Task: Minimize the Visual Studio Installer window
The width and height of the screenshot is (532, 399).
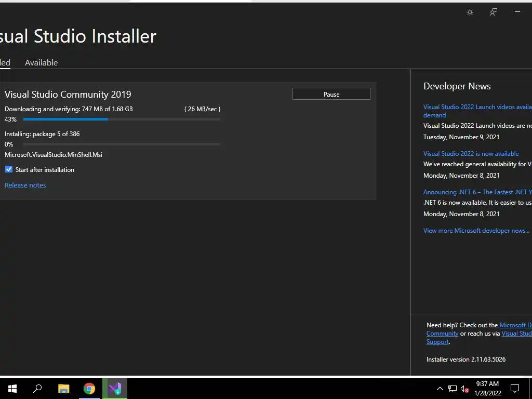Action: click(x=517, y=12)
